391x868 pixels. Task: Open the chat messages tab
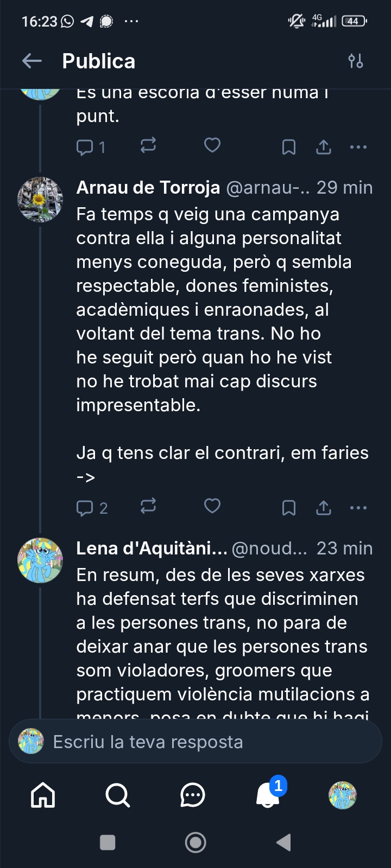[192, 796]
